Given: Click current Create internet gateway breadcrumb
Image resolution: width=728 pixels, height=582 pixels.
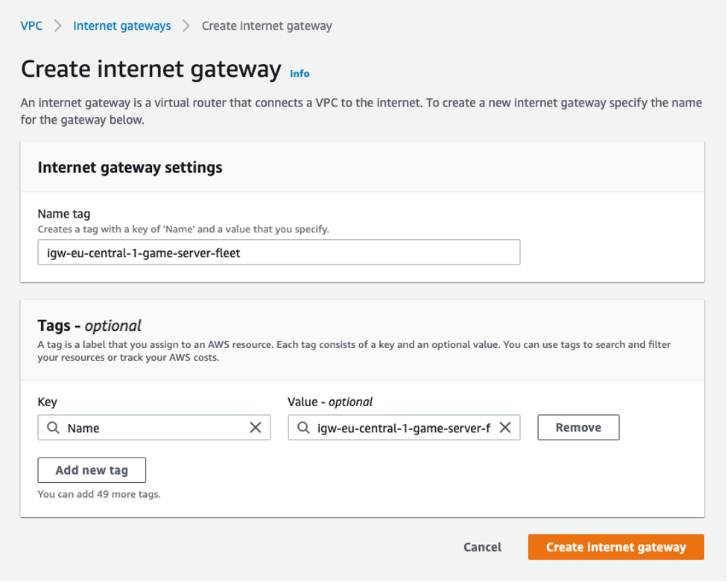Looking at the screenshot, I should click(267, 26).
